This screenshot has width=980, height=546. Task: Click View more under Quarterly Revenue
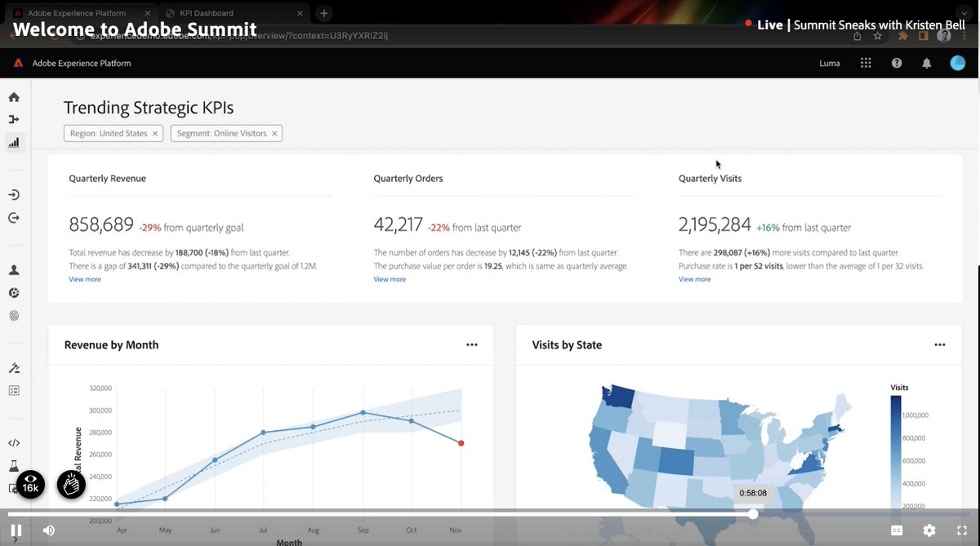[x=85, y=279]
